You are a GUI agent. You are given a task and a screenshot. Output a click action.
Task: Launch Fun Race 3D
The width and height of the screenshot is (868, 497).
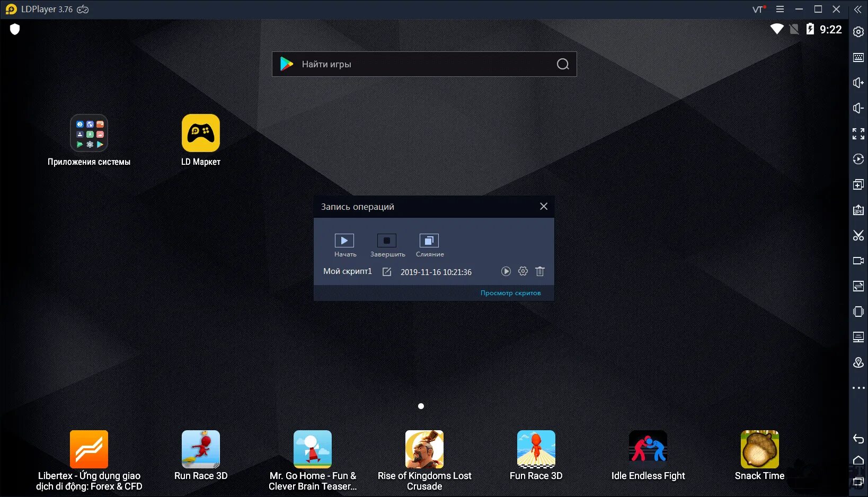click(536, 456)
